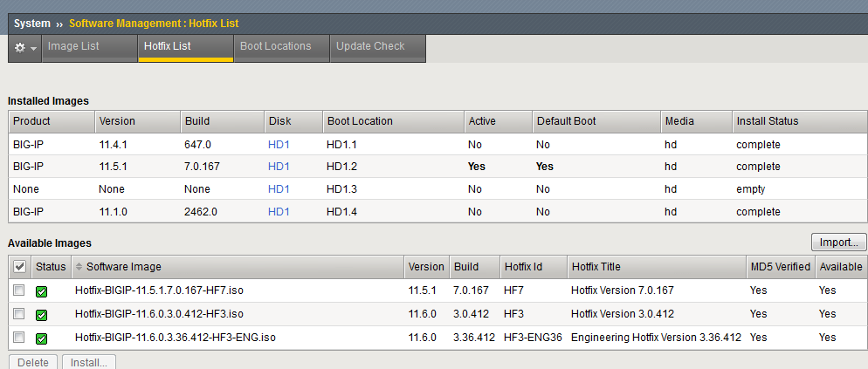Select the Hotfix-BIGIP-11.5.1.7.0.167-HF7.iso file name
Screen dimensions: 868x369
[x=159, y=290]
